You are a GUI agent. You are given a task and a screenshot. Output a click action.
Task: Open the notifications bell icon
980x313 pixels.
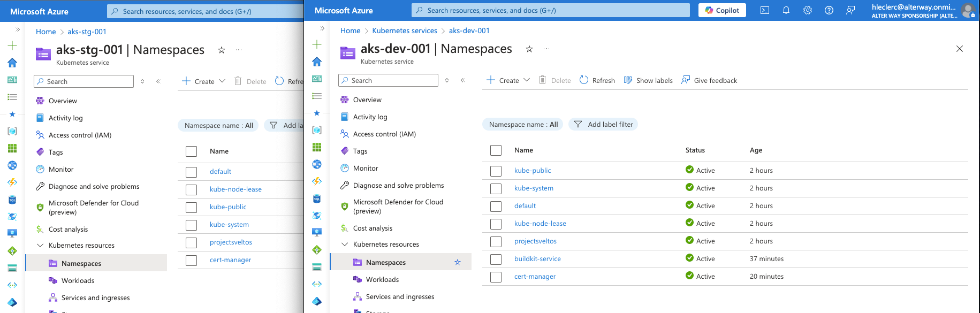(x=786, y=10)
